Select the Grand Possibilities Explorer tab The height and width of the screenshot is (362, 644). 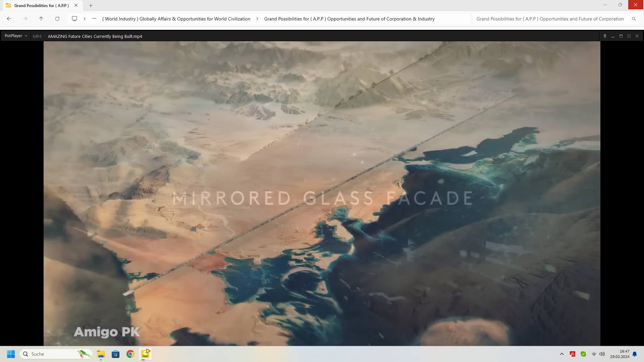(x=42, y=5)
